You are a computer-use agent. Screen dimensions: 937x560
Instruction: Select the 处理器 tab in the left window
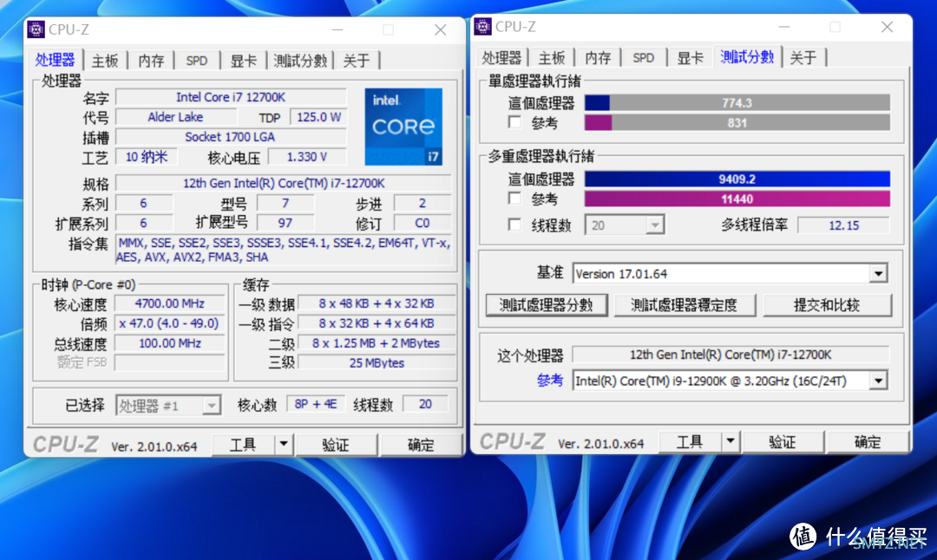(x=55, y=60)
